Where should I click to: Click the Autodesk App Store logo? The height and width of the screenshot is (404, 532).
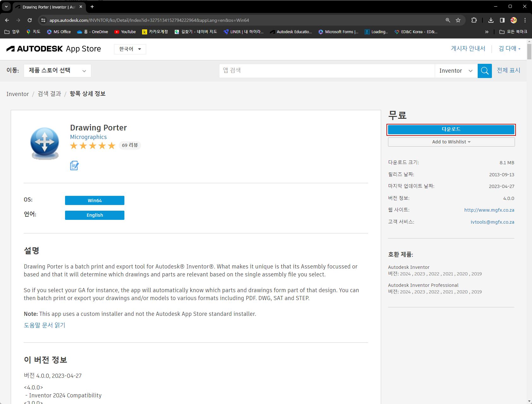click(54, 49)
